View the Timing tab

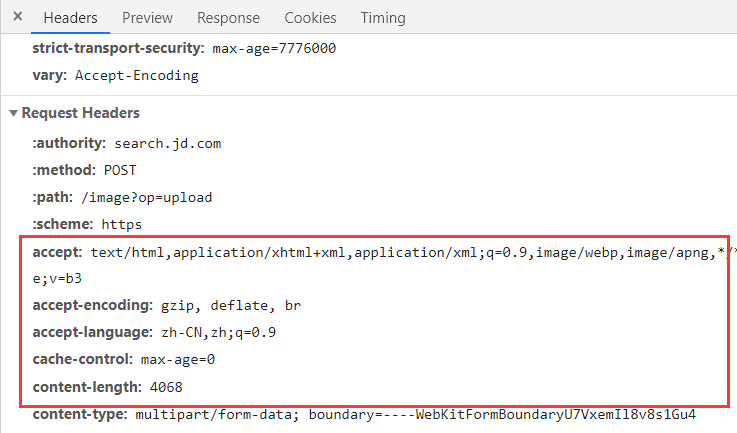[383, 18]
